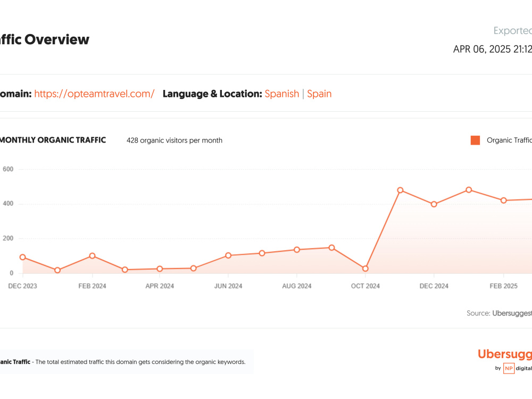The width and height of the screenshot is (532, 399).
Task: Click the MONTHLY ORGANIC TRAFFIC heading
Action: 53,140
